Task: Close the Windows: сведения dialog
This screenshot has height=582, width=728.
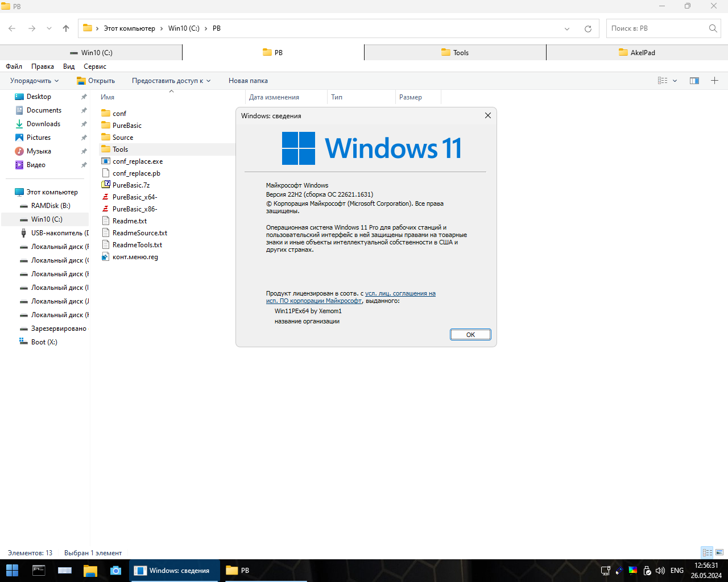Action: pyautogui.click(x=488, y=115)
